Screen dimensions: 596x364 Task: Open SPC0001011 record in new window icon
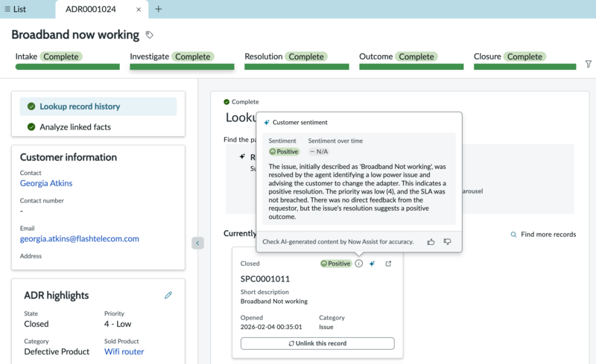[388, 264]
